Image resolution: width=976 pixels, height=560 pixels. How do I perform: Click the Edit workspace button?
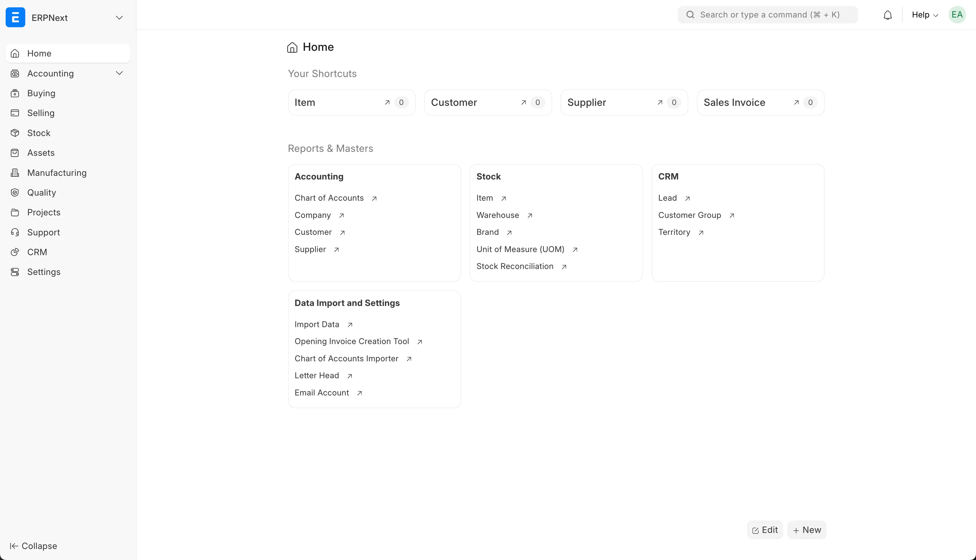(765, 530)
